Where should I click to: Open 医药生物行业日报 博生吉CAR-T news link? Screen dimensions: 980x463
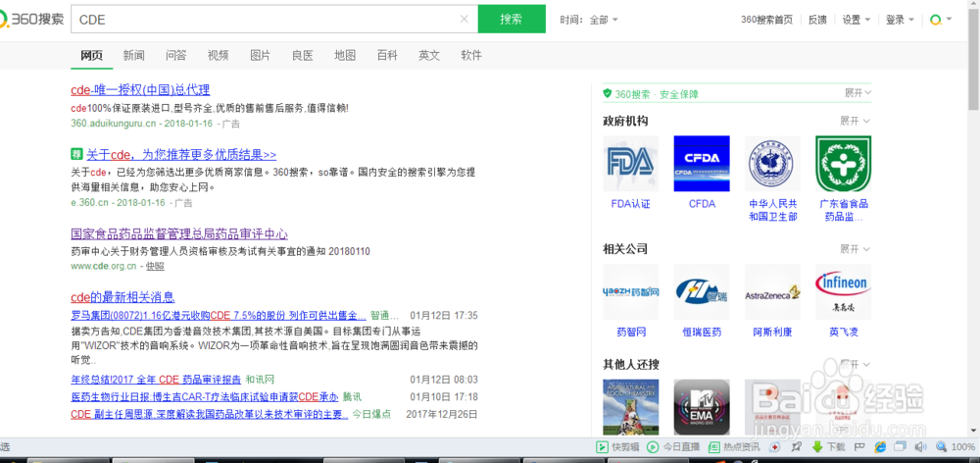pyautogui.click(x=205, y=396)
